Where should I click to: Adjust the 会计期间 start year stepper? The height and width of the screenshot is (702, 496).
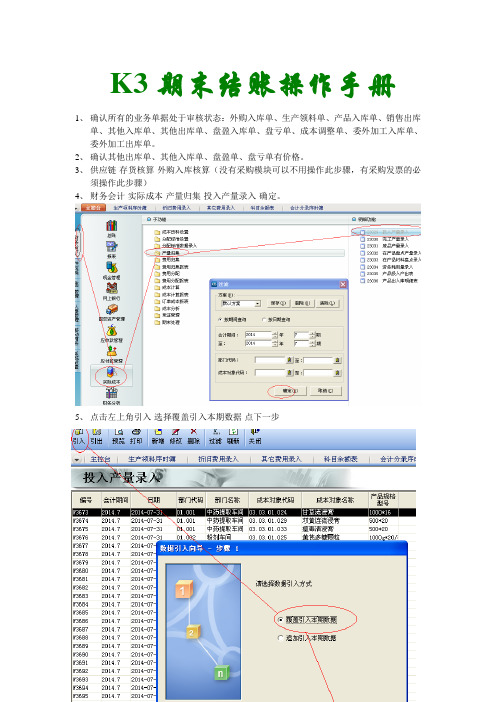click(x=275, y=334)
